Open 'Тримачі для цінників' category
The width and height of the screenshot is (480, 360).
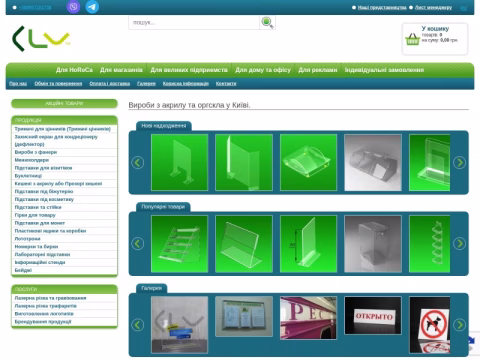click(63, 129)
